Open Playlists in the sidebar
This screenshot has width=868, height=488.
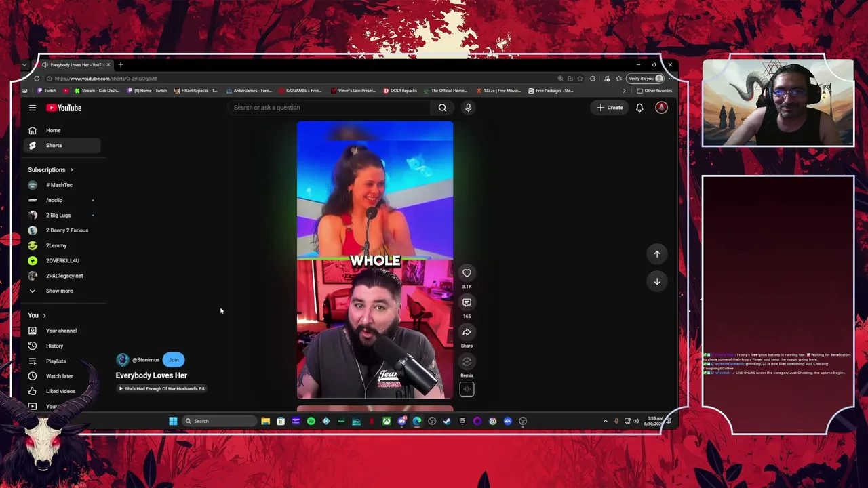tap(63, 361)
